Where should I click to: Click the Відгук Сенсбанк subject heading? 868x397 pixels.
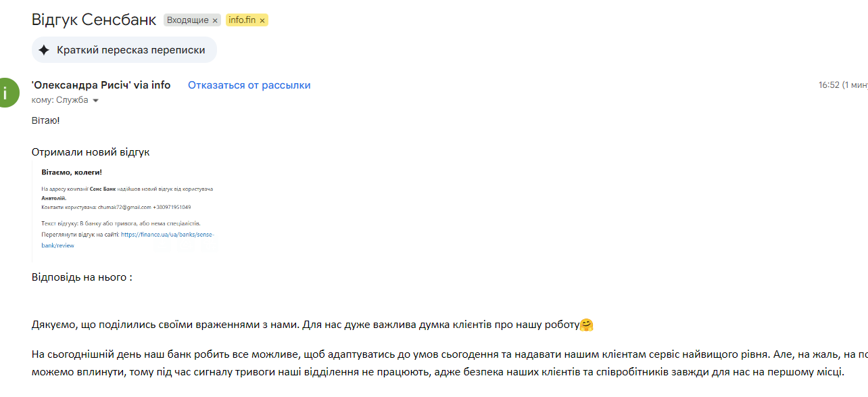[94, 20]
